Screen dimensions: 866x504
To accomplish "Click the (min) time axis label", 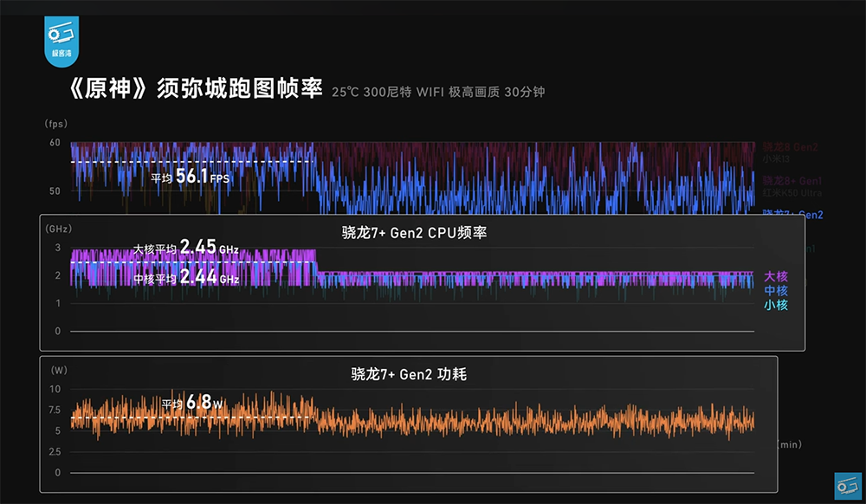I will coord(788,444).
